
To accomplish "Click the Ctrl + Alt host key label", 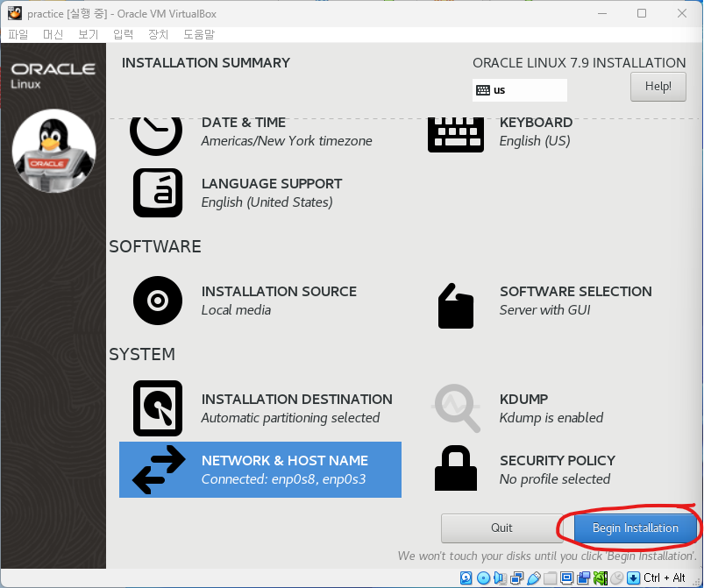I will (664, 577).
